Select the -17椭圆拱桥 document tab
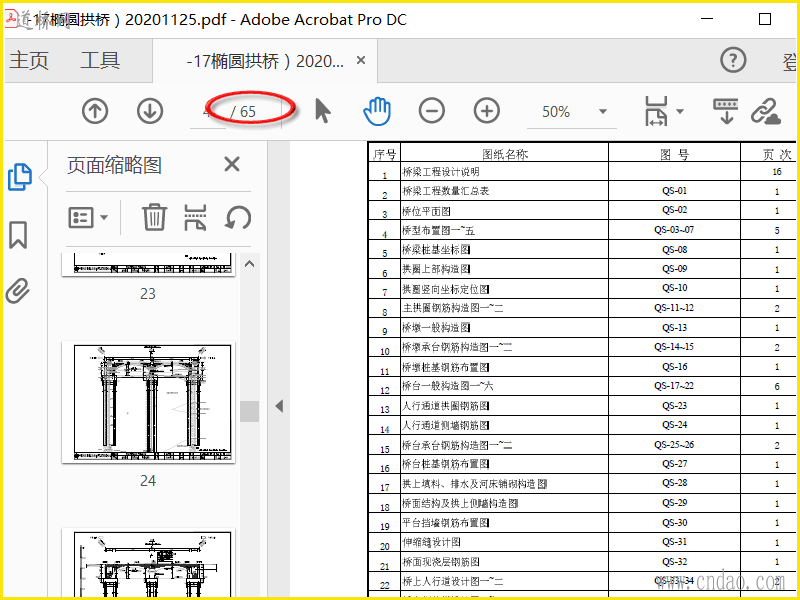The width and height of the screenshot is (800, 600). [x=265, y=61]
